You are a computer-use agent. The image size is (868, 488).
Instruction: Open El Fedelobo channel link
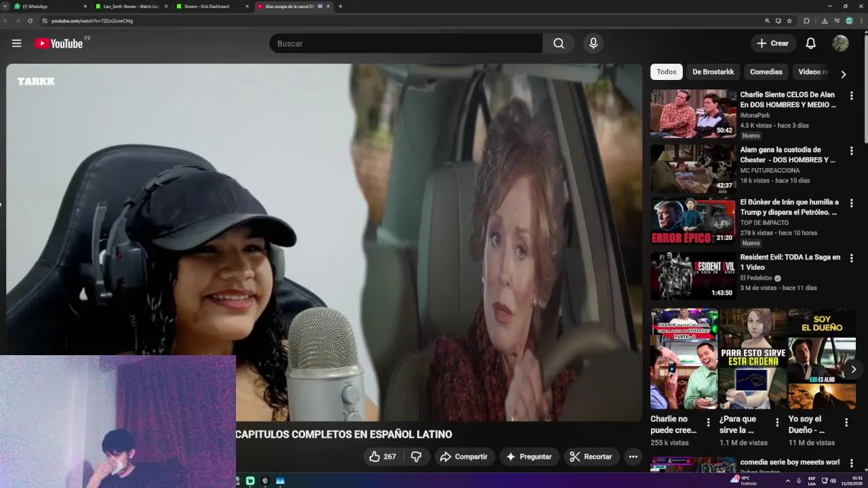coord(757,278)
